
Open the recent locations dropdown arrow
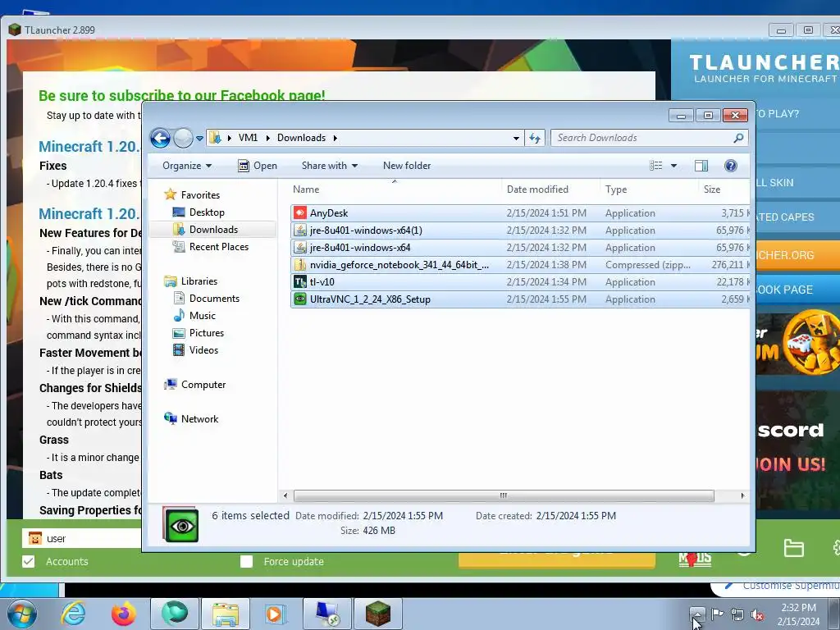click(199, 138)
